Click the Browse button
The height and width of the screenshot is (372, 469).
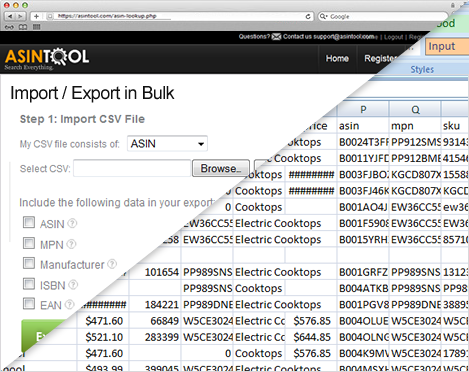click(x=221, y=168)
